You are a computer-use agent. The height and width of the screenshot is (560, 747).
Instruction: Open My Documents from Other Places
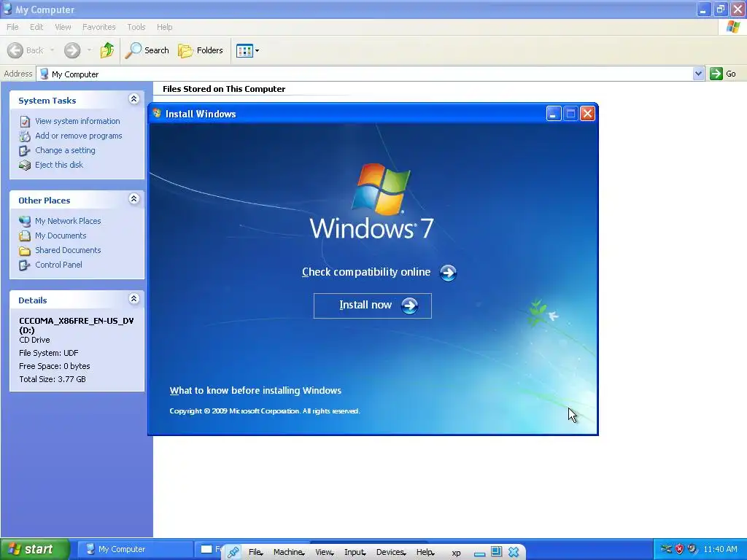point(61,236)
